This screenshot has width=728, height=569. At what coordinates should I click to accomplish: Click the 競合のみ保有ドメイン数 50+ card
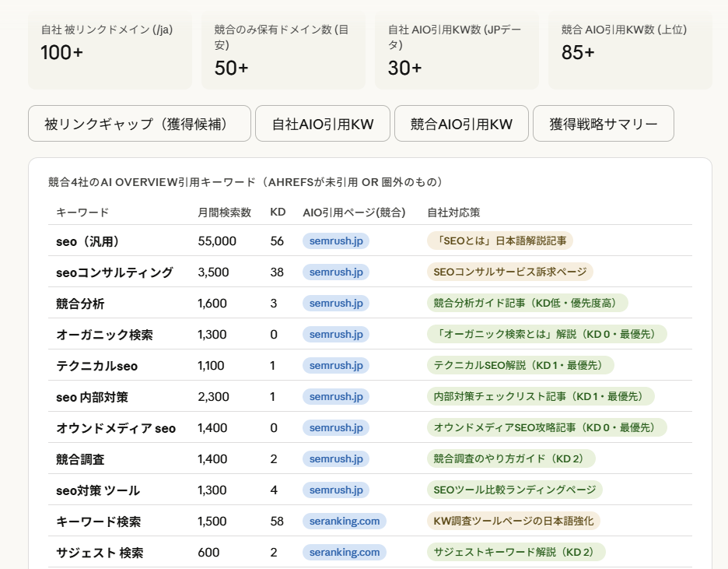pos(283,51)
